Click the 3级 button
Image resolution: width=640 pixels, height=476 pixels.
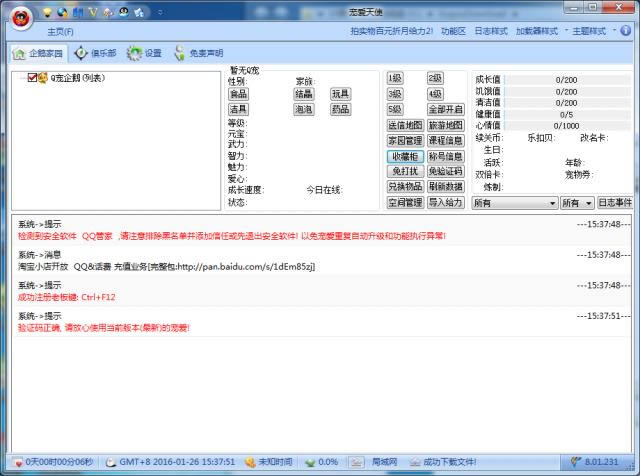click(x=395, y=94)
